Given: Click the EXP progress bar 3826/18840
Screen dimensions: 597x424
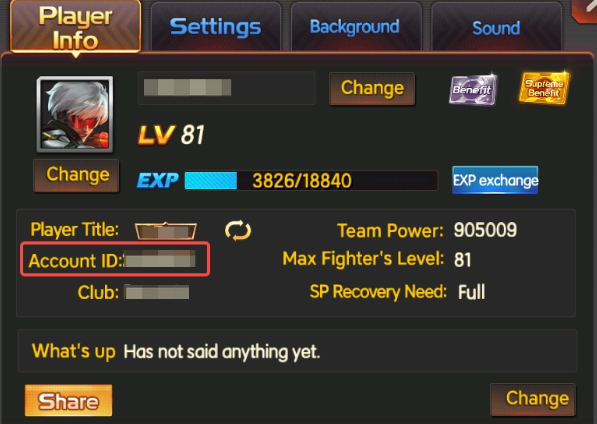Looking at the screenshot, I should click(x=311, y=180).
